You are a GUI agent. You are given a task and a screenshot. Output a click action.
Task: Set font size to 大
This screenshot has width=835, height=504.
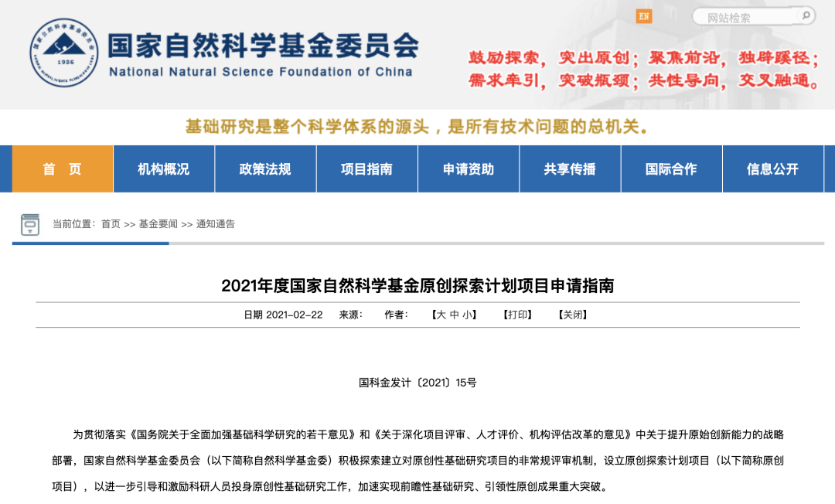point(441,315)
